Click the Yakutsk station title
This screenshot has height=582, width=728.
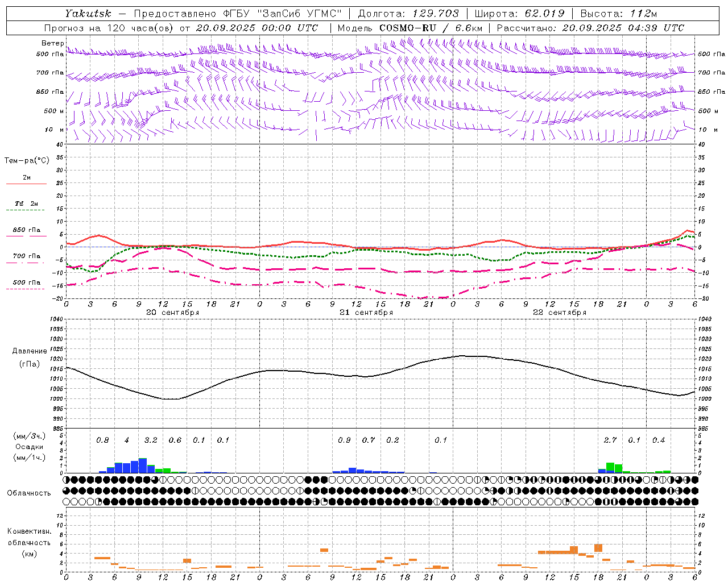[x=88, y=14]
